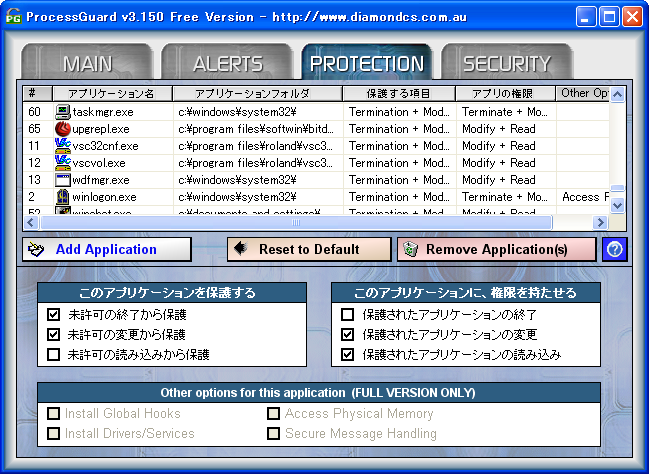Viewport: 649px width, 474px height.
Task: Click the winlogon.exe row icon
Action: pos(62,197)
